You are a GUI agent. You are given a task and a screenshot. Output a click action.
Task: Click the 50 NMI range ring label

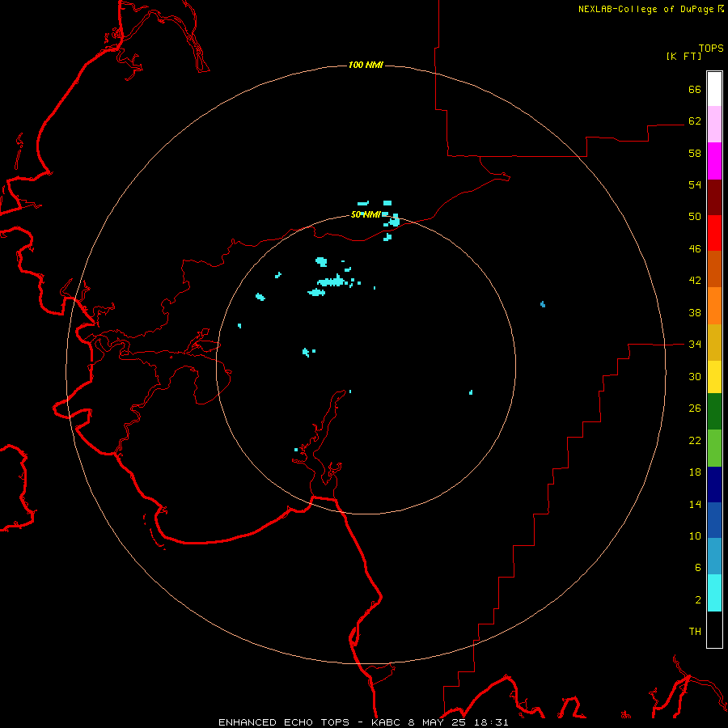[366, 214]
